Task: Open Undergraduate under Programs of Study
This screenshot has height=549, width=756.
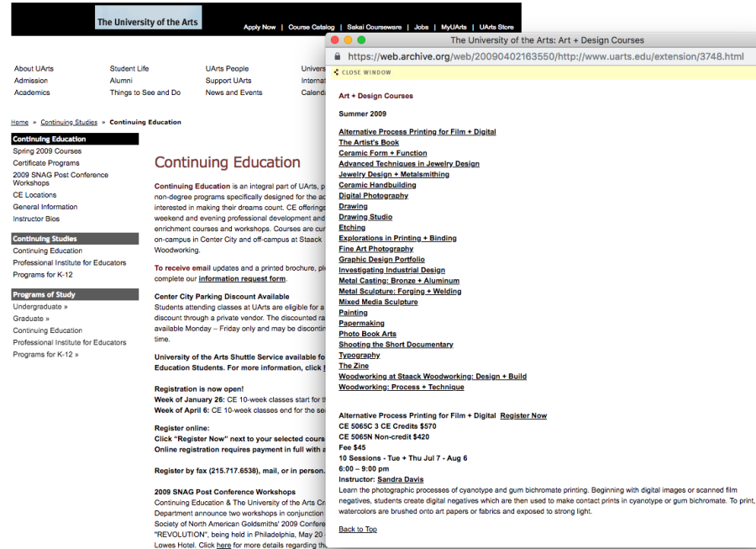Action: (x=40, y=307)
